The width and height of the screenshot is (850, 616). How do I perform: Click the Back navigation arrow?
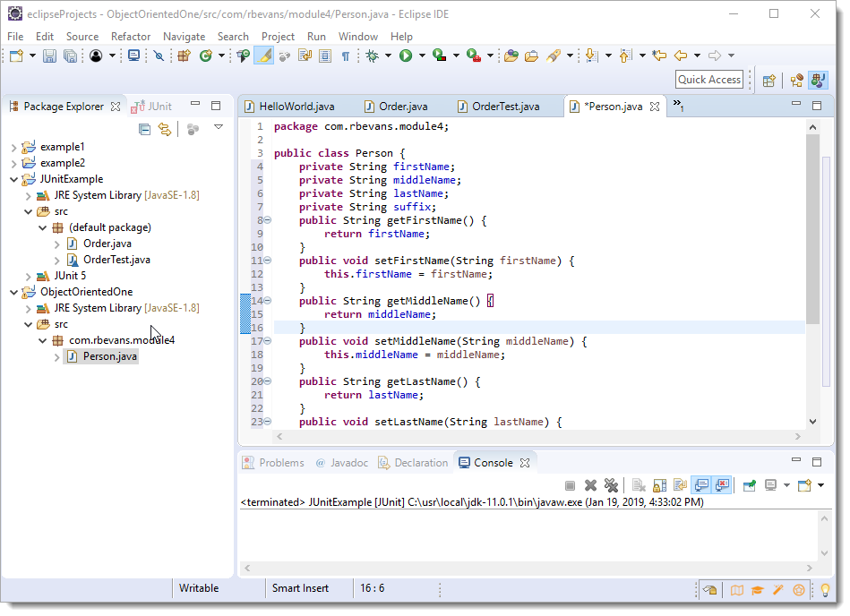pos(681,56)
